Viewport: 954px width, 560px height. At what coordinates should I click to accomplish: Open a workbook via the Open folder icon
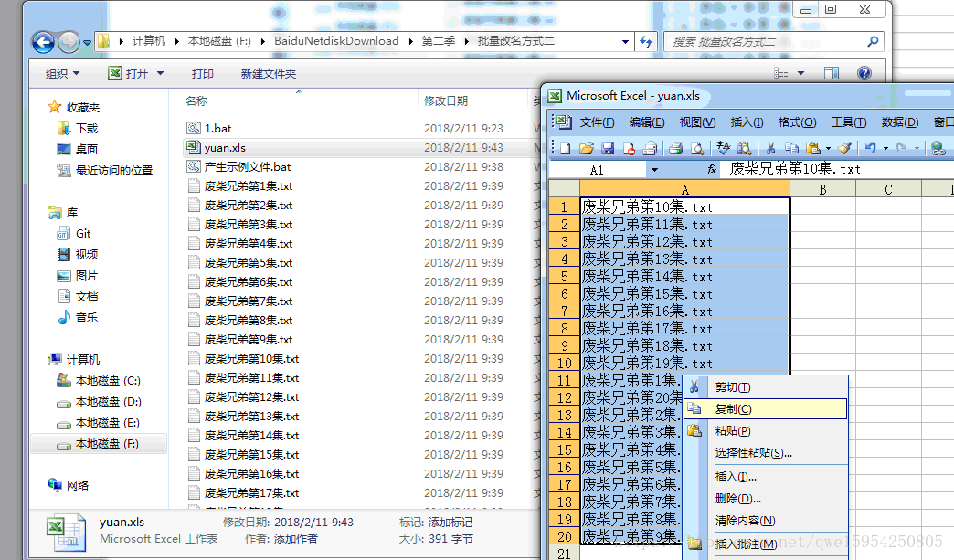click(x=585, y=149)
